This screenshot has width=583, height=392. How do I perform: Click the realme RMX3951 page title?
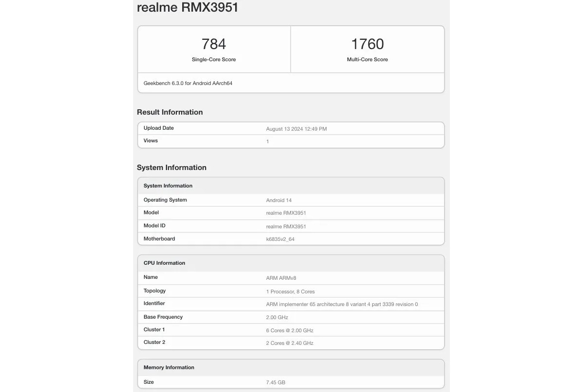[x=188, y=7]
